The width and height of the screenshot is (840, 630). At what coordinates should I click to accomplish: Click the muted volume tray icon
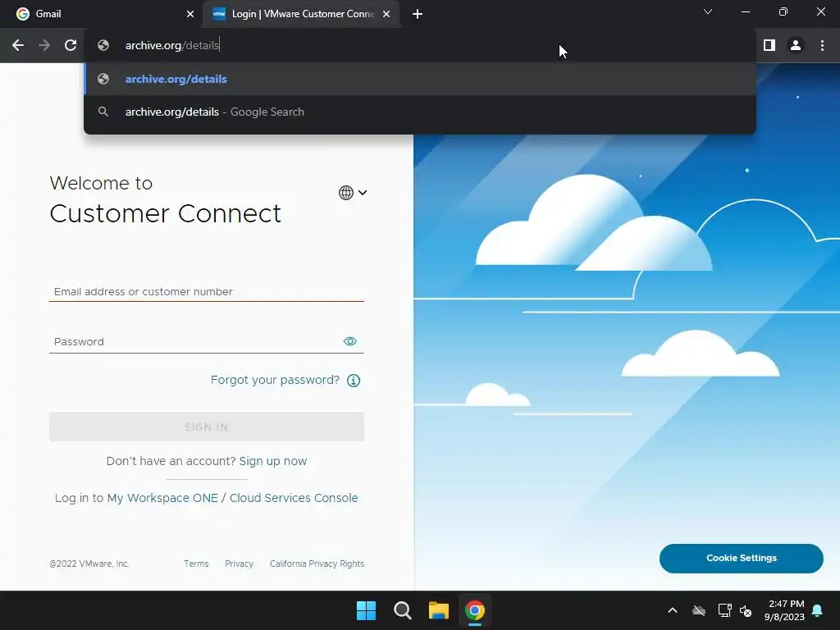[745, 610]
